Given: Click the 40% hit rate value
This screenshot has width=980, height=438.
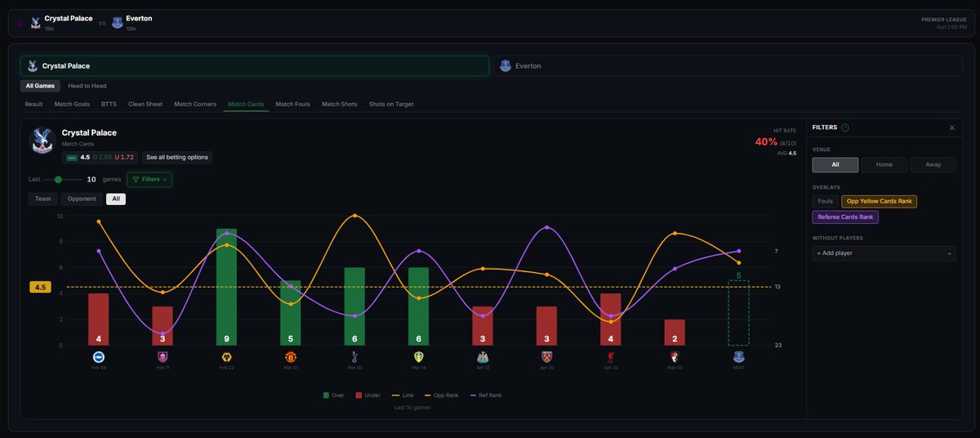Looking at the screenshot, I should pos(766,141).
